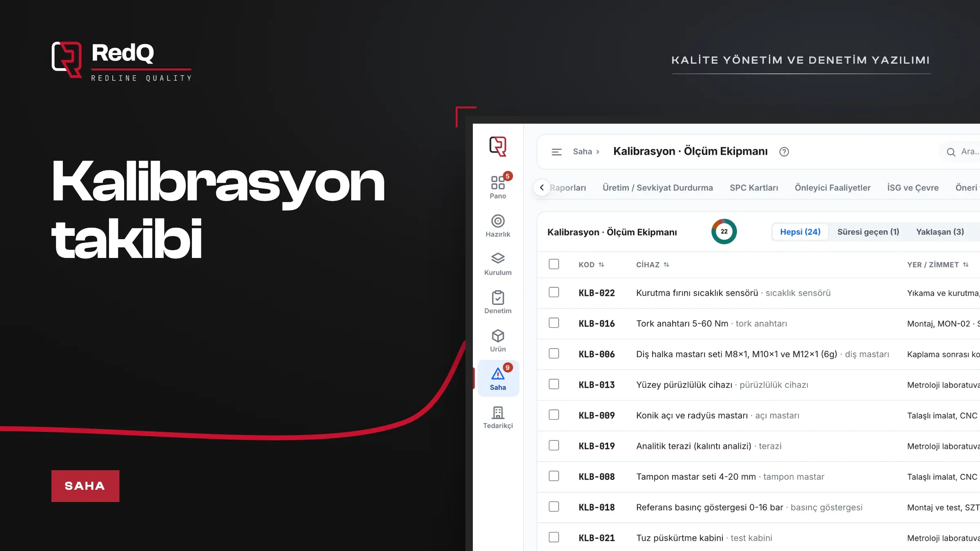This screenshot has height=551, width=980.
Task: Filter by Yaklaşan (3)
Action: pos(940,232)
